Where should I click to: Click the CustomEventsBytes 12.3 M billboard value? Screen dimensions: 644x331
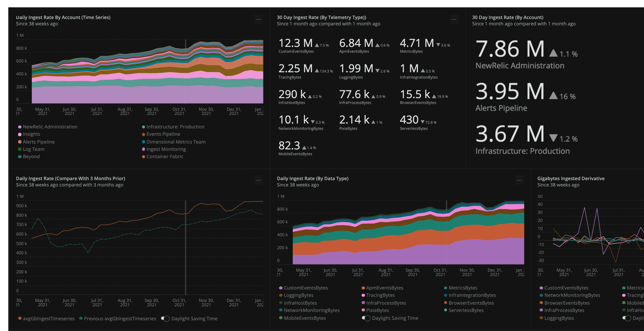click(295, 43)
